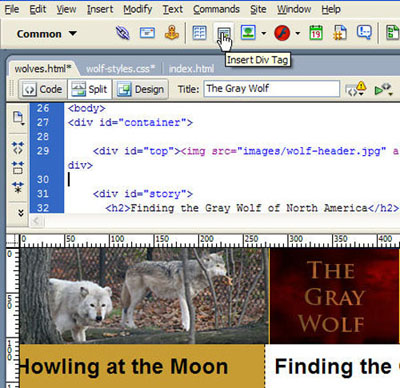Switch to the wolves.html tab
400x388 pixels.
tap(43, 69)
